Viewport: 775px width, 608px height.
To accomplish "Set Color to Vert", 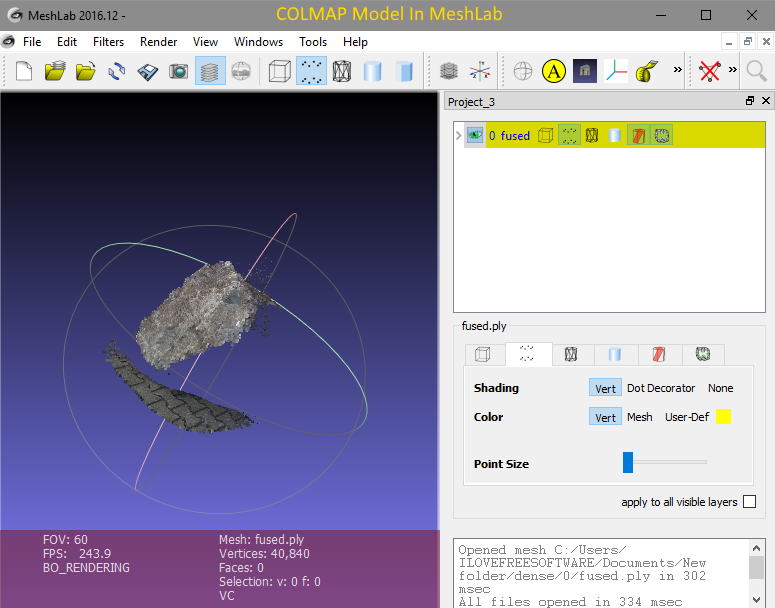I will click(x=605, y=417).
